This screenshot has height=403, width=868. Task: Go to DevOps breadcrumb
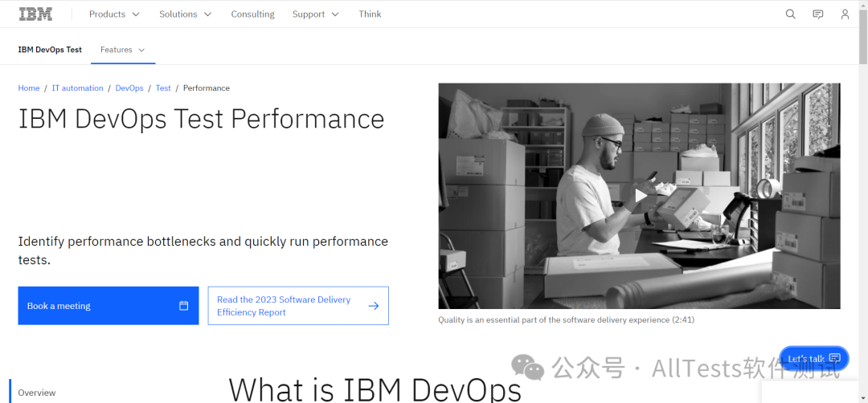tap(129, 88)
